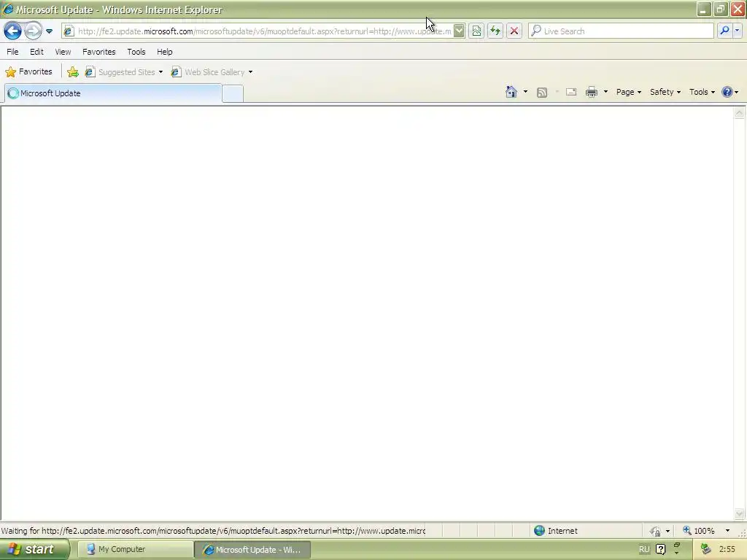Toggle the Compatibility View icon
Image resolution: width=747 pixels, height=560 pixels.
(476, 31)
